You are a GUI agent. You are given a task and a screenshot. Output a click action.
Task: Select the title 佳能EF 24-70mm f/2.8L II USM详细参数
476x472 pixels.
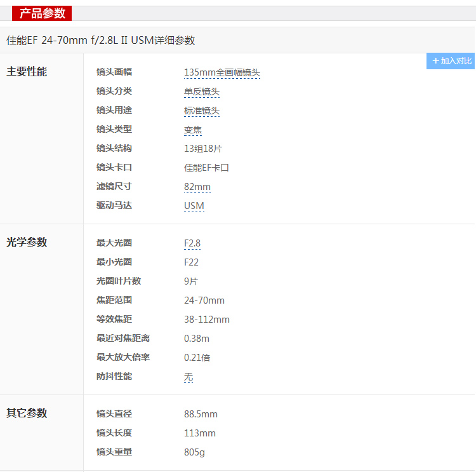click(x=100, y=40)
